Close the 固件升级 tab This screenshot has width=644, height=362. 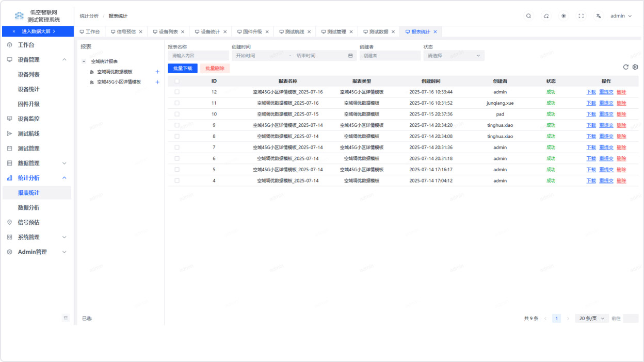pos(267,31)
